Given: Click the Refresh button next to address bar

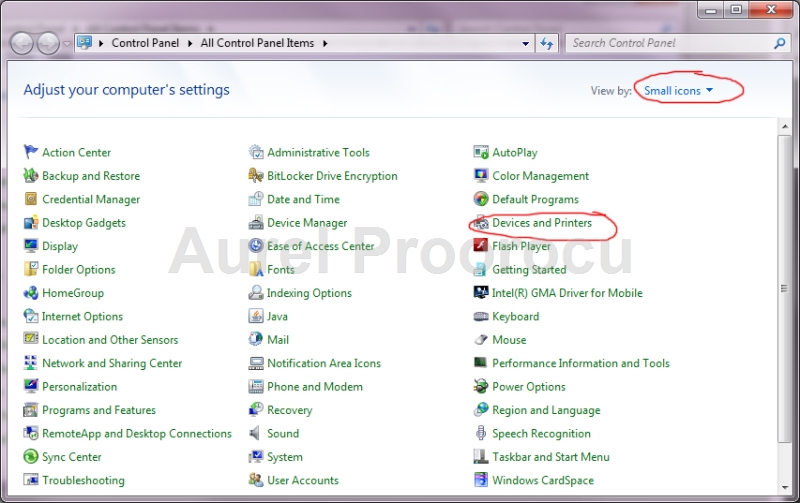Looking at the screenshot, I should tap(547, 44).
